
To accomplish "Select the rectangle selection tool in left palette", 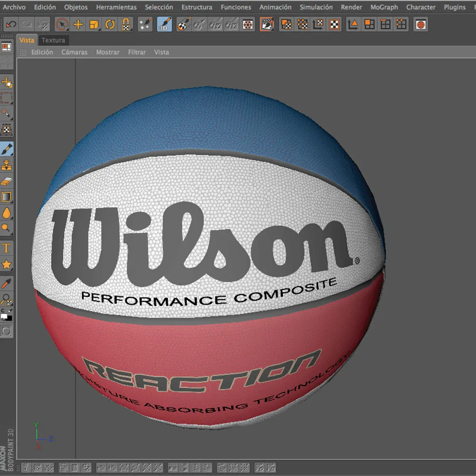I will coord(7,98).
